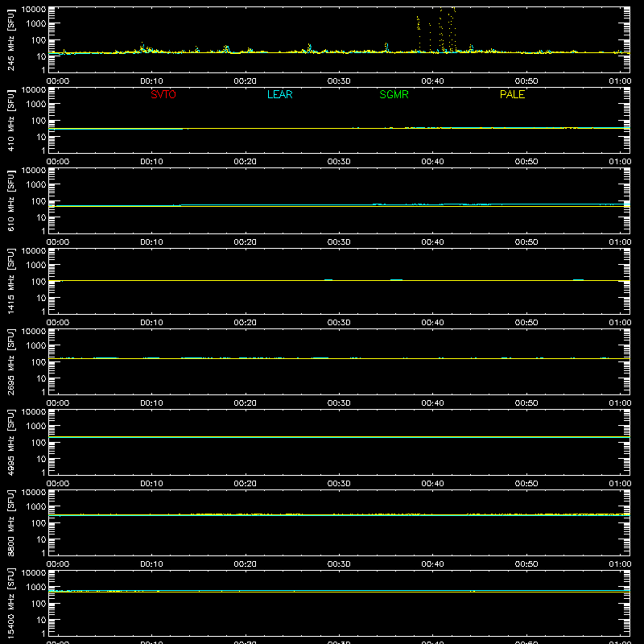The image size is (644, 644).
Task: Click the 10 y-axis value on 8800 MHz plot
Action: 41,539
